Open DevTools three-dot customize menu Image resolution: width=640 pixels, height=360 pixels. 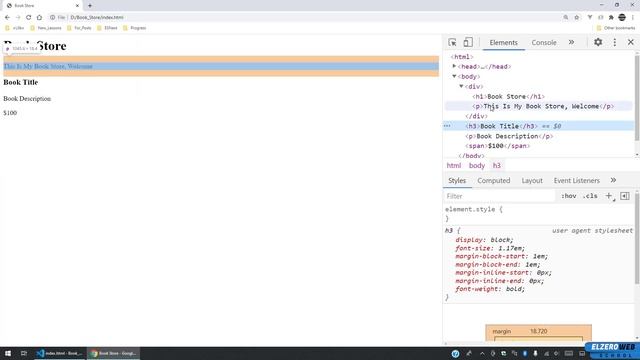[x=615, y=42]
